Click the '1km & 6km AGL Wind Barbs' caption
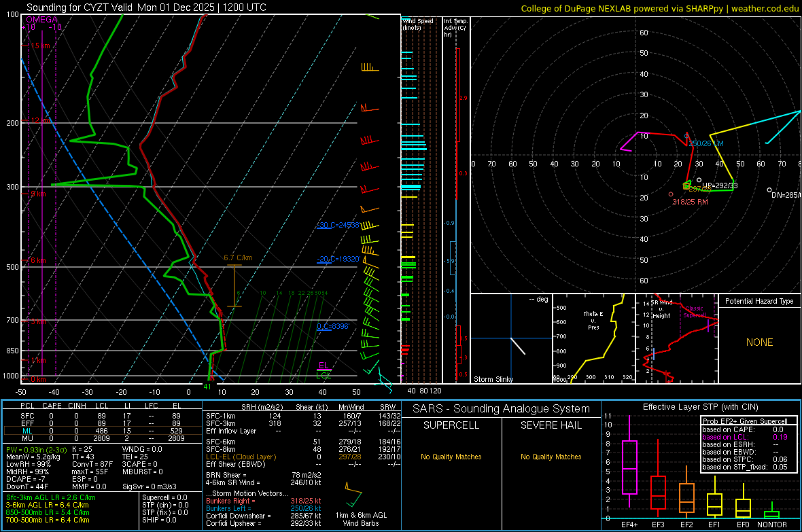Viewport: 802px width, 532px height. [x=361, y=519]
